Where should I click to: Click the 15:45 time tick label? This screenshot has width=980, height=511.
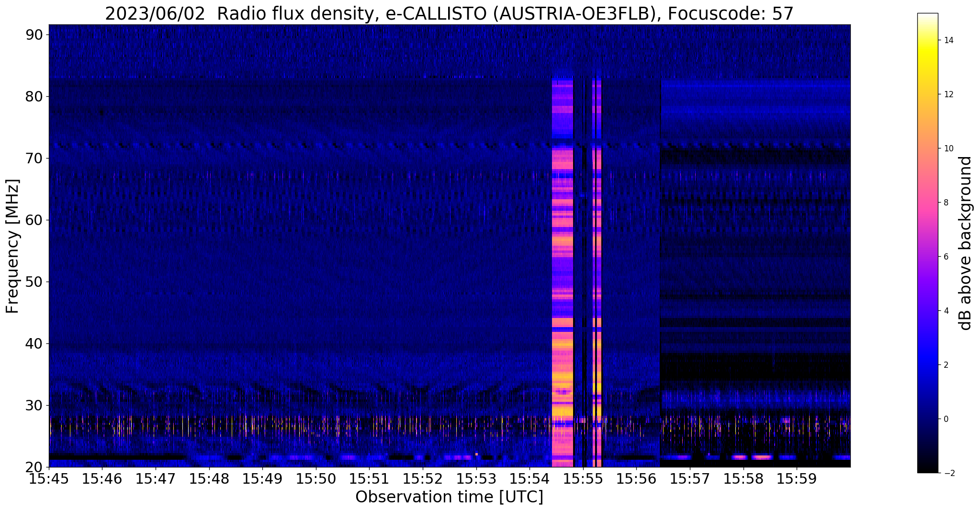click(x=49, y=478)
